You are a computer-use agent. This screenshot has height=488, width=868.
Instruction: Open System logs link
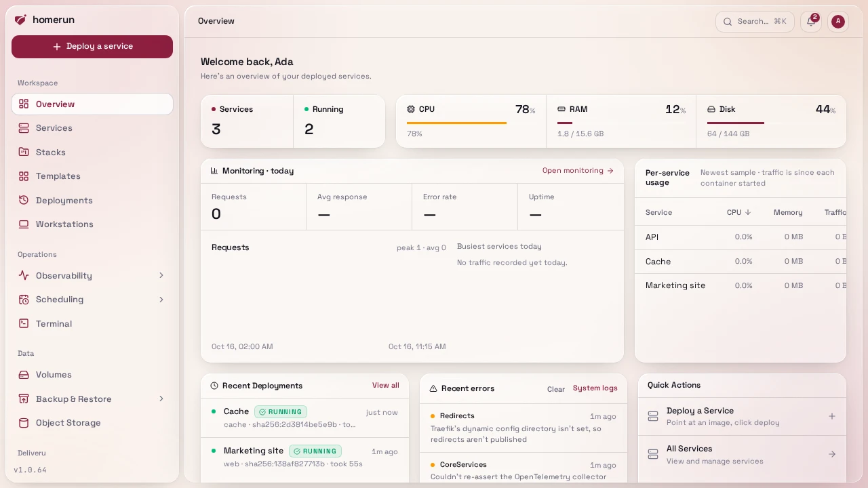(595, 388)
